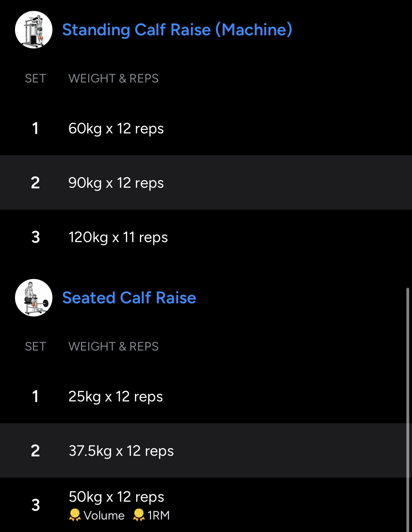Screen dimensions: 412x532
Task: Select the 25kg x 12 reps set
Action: point(115,396)
